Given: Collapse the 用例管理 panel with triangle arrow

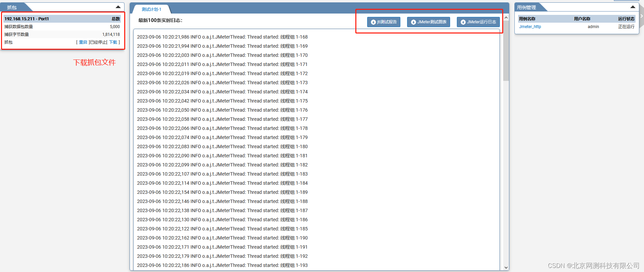Looking at the screenshot, I should tap(632, 7).
